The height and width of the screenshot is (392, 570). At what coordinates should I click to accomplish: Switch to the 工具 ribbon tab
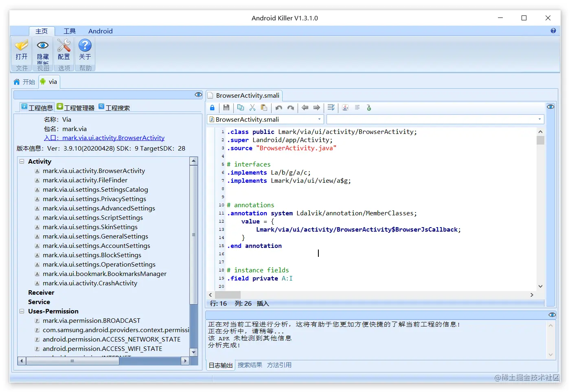(70, 31)
